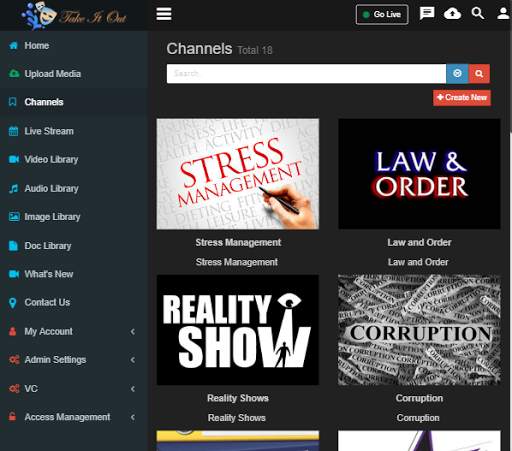
Task: Click the Go Live button
Action: click(382, 14)
